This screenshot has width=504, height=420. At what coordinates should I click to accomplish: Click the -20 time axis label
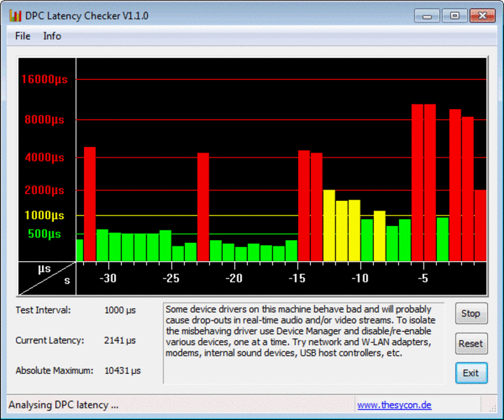click(234, 279)
